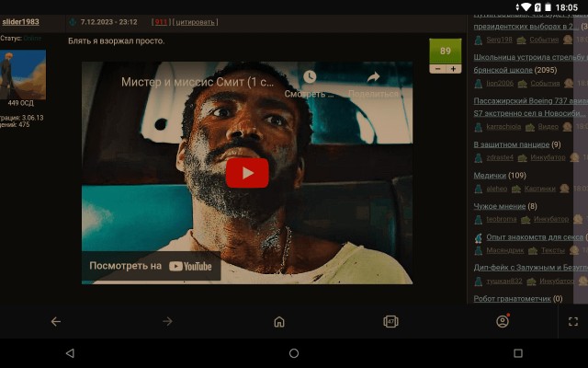Open browser account profile icon
588x368 pixels.
[x=503, y=321]
